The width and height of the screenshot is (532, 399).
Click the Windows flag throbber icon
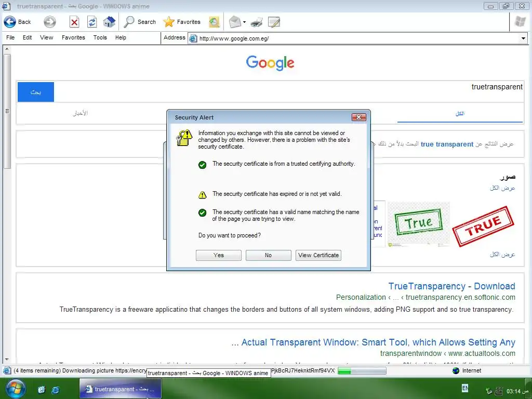520,22
